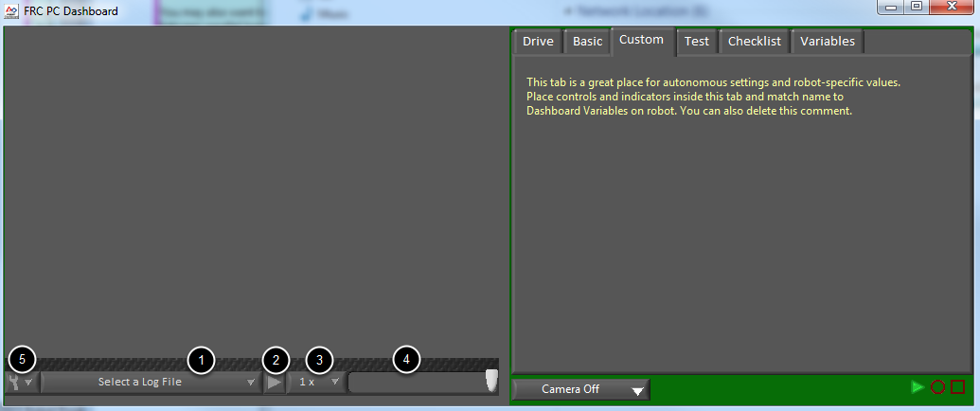The height and width of the screenshot is (411, 980).
Task: Switch to the Basic tab
Action: [x=587, y=42]
